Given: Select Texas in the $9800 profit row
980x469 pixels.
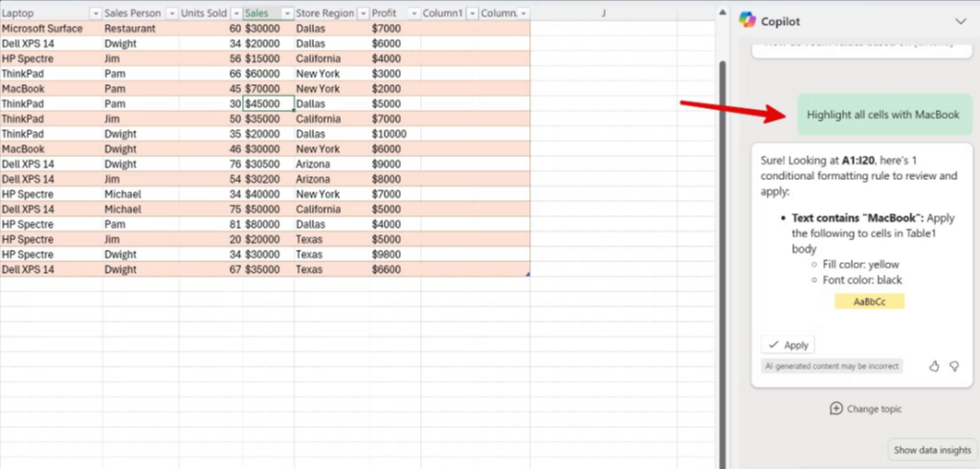Looking at the screenshot, I should [x=331, y=255].
